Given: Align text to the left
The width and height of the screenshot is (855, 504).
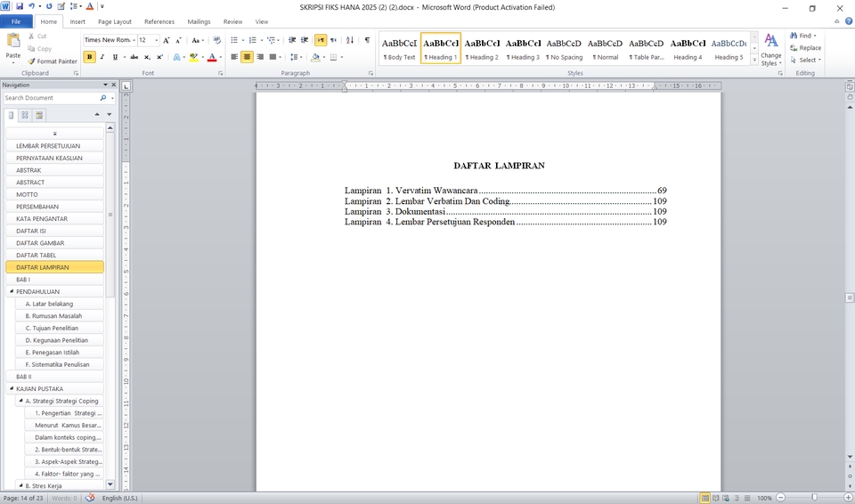Looking at the screenshot, I should point(234,57).
